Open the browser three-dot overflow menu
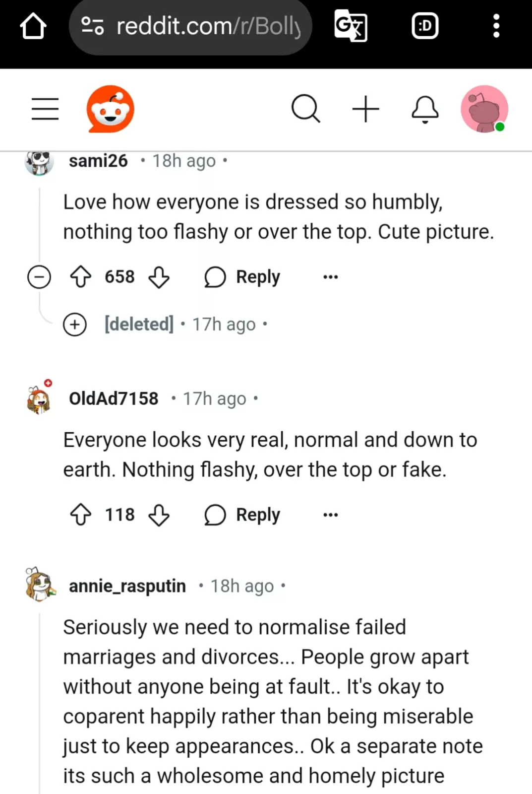 [496, 26]
